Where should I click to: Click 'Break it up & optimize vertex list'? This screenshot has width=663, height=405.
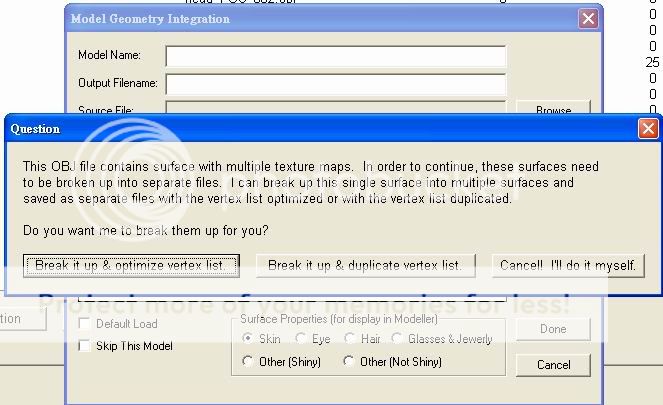click(133, 265)
